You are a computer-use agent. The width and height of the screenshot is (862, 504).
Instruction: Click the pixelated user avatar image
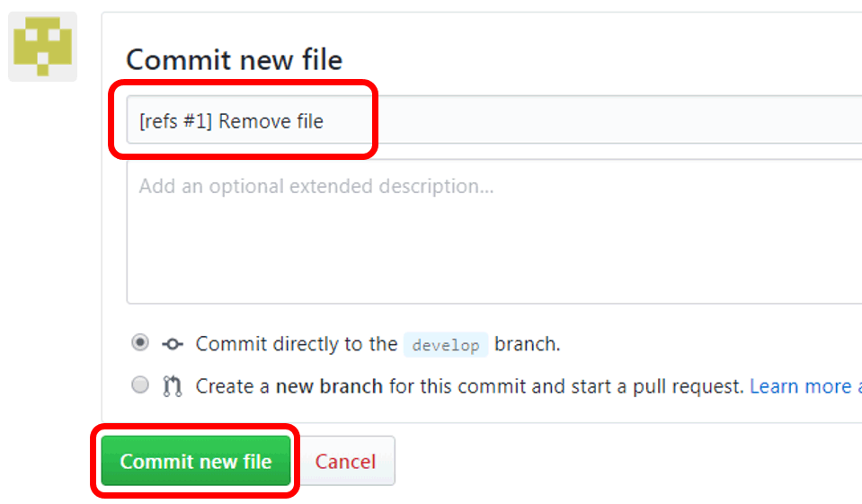pos(42,47)
